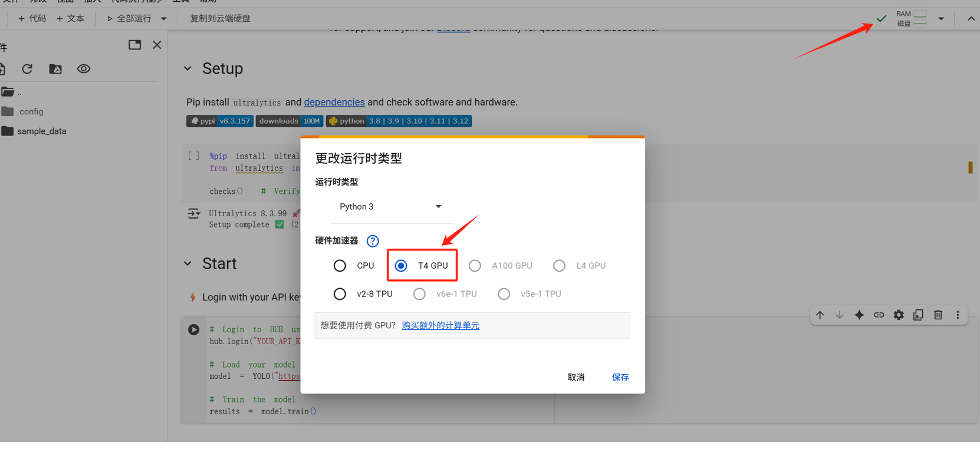Go to parent directory folder

12,92
